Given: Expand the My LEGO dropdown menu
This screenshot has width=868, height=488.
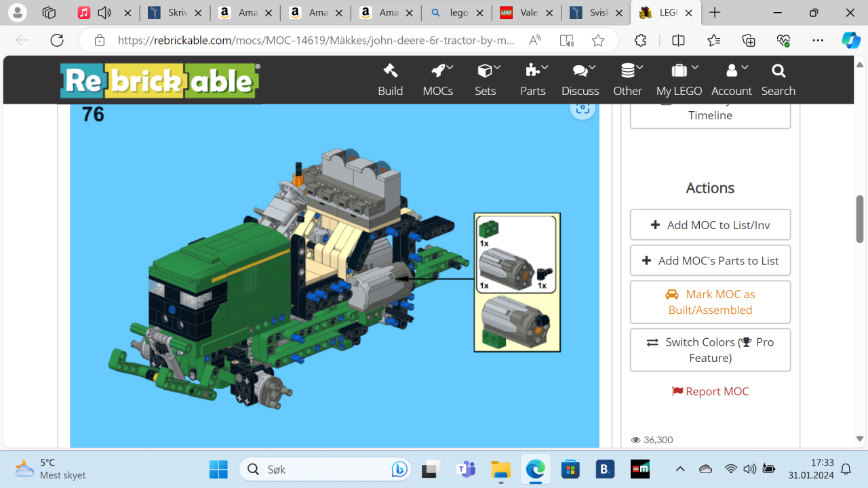Looking at the screenshot, I should [679, 80].
